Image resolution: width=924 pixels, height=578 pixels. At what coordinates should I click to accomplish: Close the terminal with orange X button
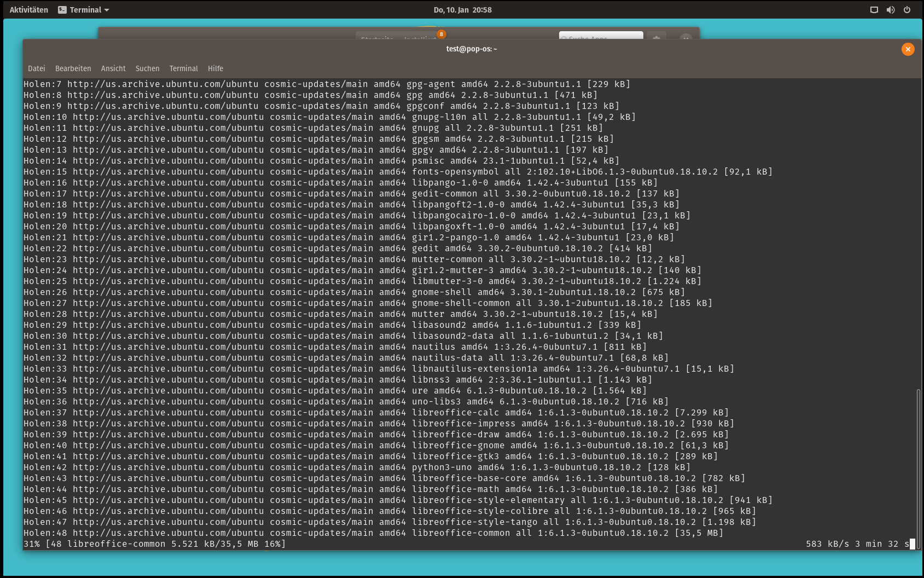(x=908, y=49)
